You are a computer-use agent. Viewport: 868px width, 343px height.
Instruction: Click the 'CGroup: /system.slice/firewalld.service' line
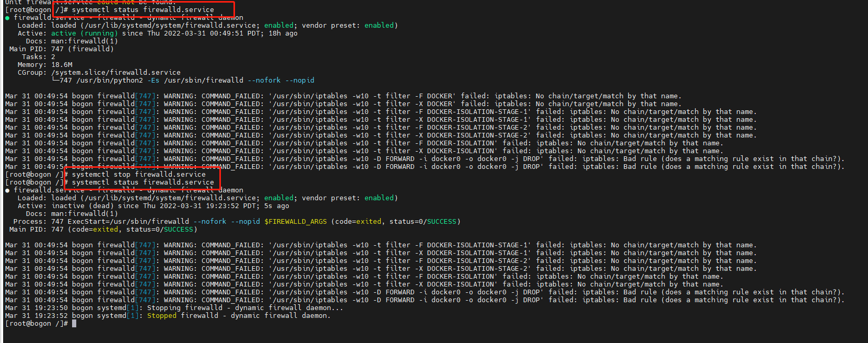[x=99, y=73]
